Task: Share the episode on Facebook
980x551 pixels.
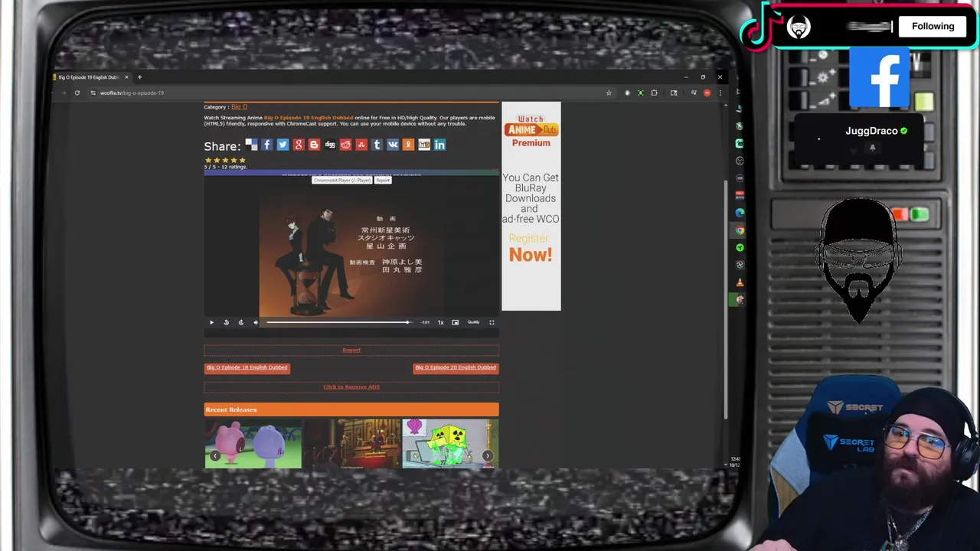Action: [x=266, y=145]
